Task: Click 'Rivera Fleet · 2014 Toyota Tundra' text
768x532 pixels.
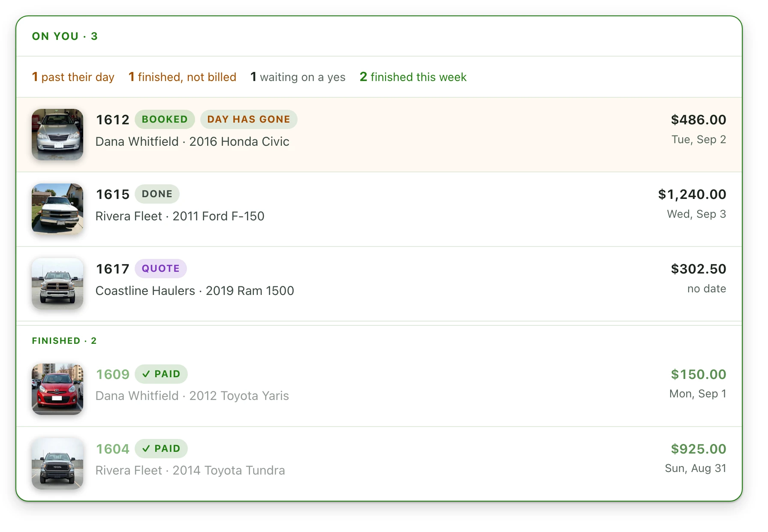Action: tap(190, 470)
